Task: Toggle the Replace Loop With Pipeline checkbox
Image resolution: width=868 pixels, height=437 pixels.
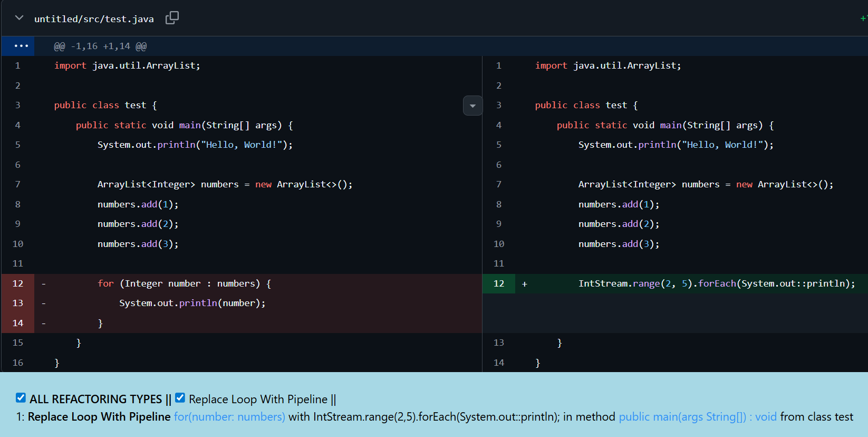Action: [180, 398]
